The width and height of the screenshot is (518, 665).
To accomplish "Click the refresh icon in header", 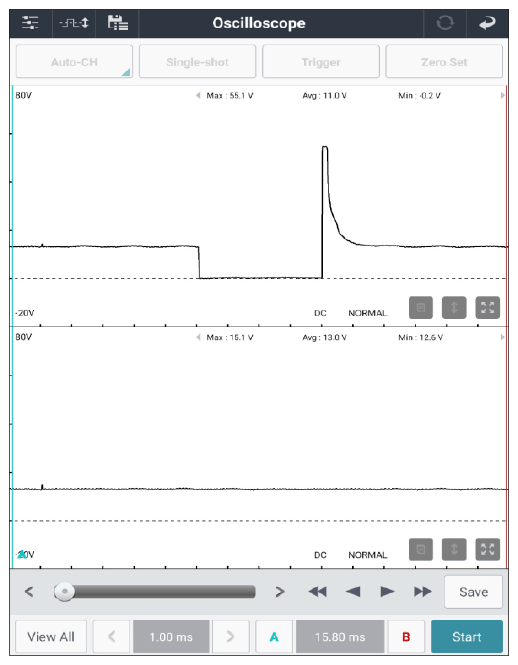I will [x=445, y=22].
